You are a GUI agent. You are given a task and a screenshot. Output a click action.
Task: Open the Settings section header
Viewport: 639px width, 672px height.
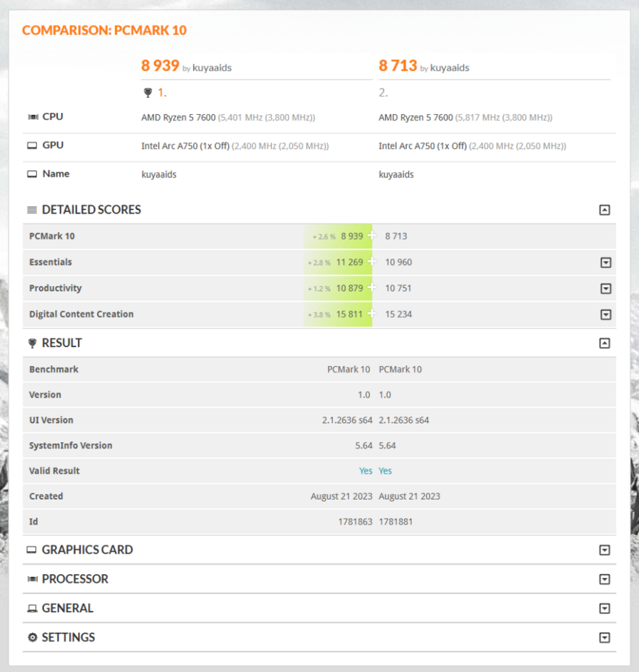coord(68,638)
